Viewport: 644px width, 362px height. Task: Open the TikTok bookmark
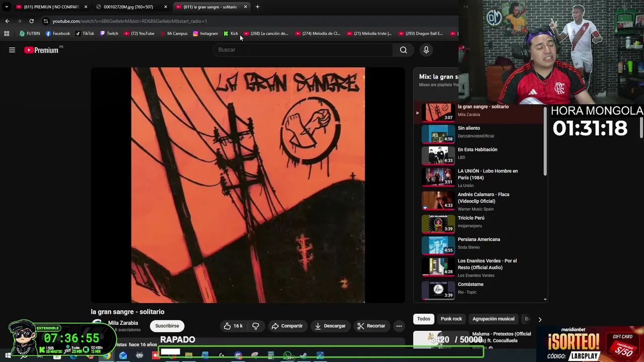pos(85,34)
